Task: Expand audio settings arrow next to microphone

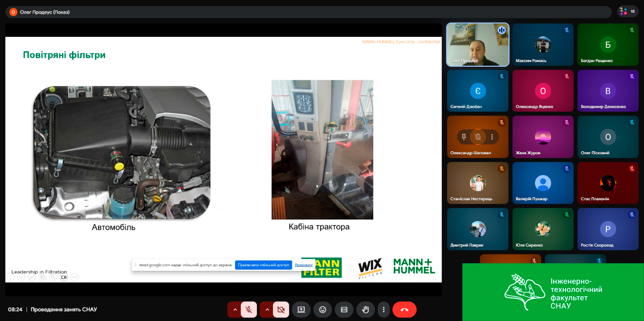Action: coord(235,310)
